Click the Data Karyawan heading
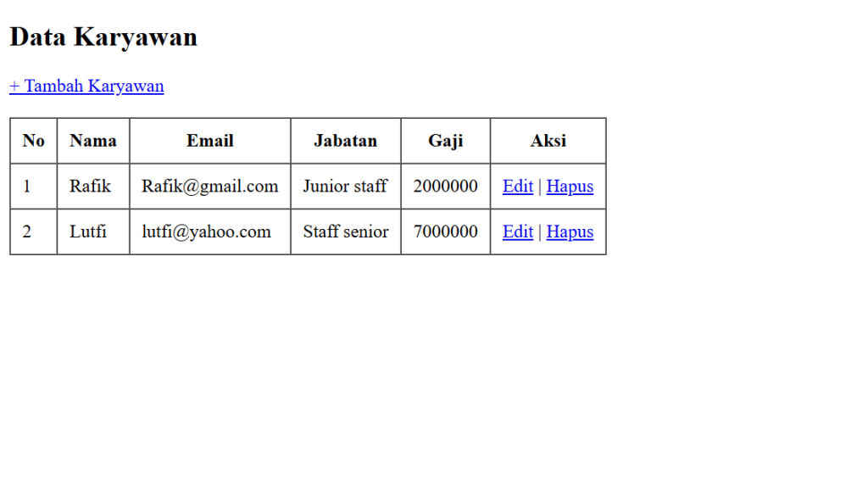This screenshot has width=868, height=491. (x=103, y=37)
